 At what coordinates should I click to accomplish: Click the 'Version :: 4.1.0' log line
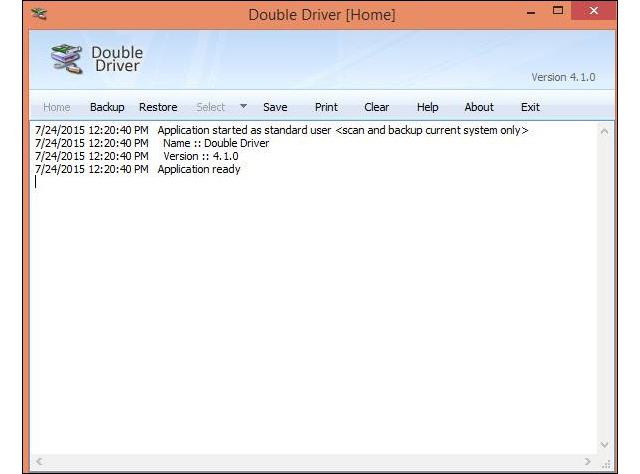pyautogui.click(x=136, y=156)
